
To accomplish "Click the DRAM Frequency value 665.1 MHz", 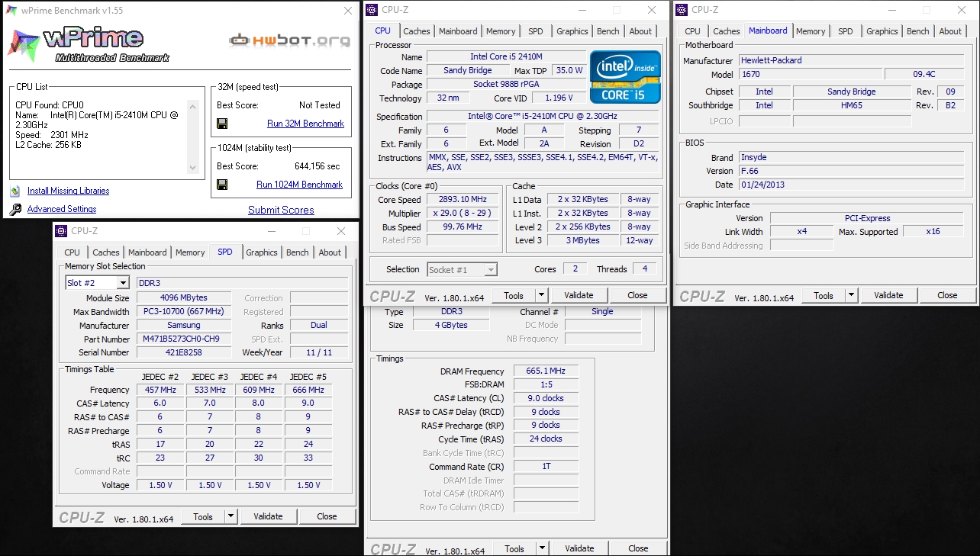I will click(x=546, y=371).
